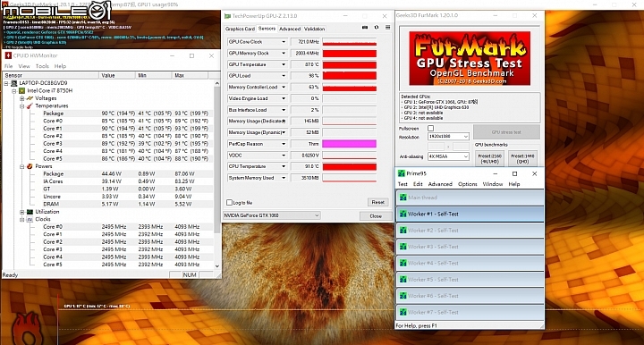This screenshot has width=644, height=345.
Task: Open Prime95 Test menu
Action: [402, 184]
